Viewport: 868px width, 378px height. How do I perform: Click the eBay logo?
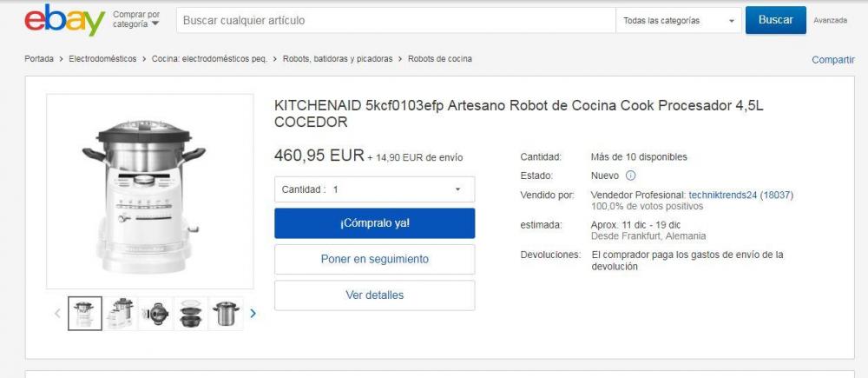click(64, 21)
